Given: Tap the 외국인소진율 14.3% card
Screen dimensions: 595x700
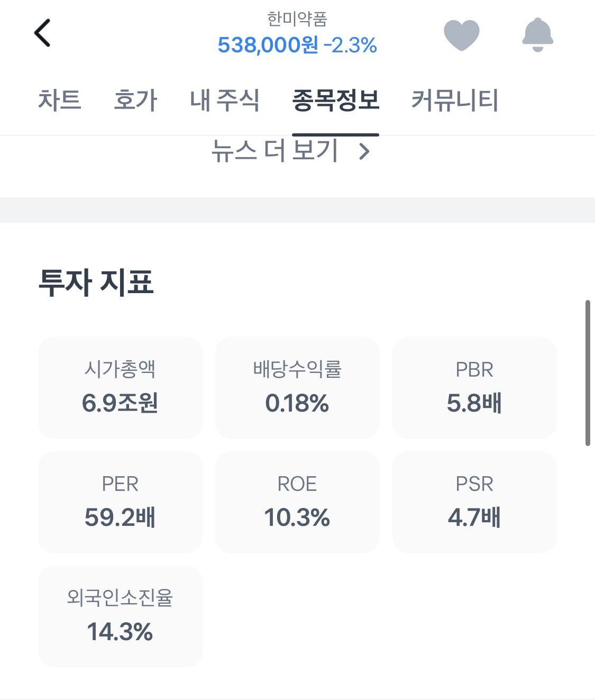Looking at the screenshot, I should tap(120, 616).
